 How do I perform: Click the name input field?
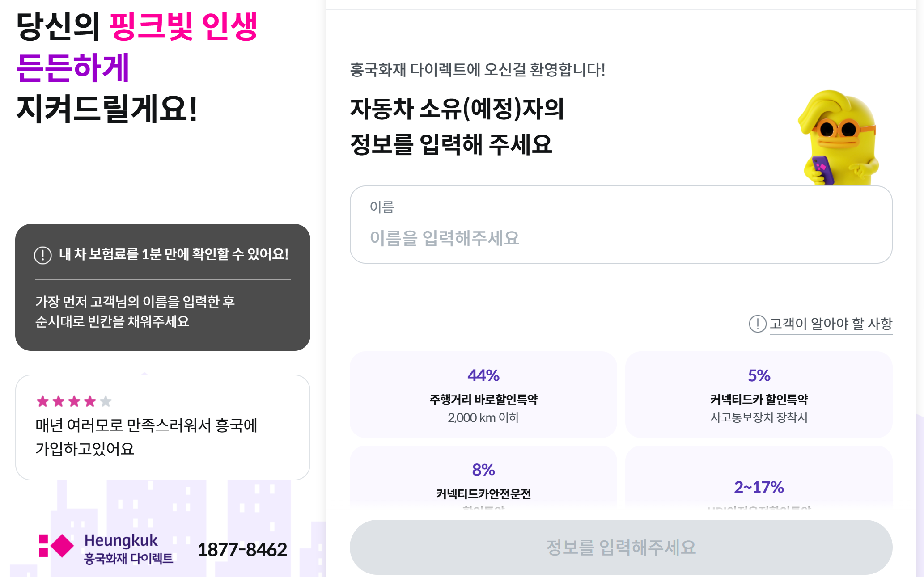621,237
